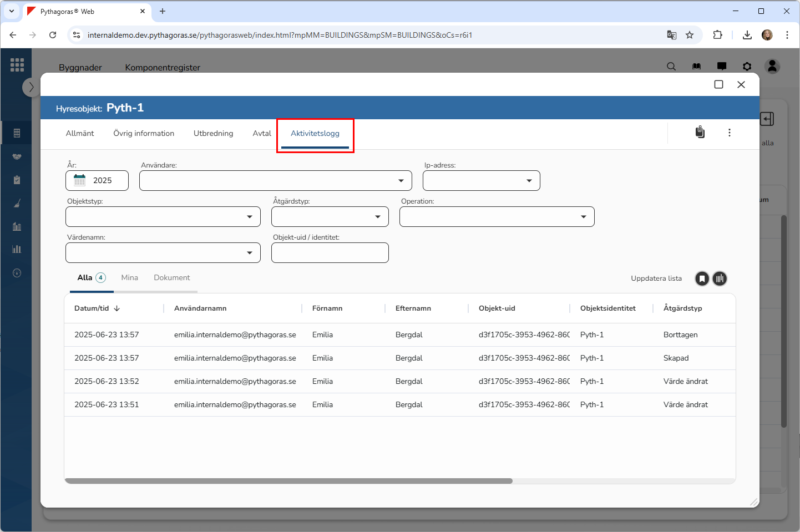Screen dimensions: 800x532
Task: Expand the left sidebar with chevron arrow
Action: (31, 87)
